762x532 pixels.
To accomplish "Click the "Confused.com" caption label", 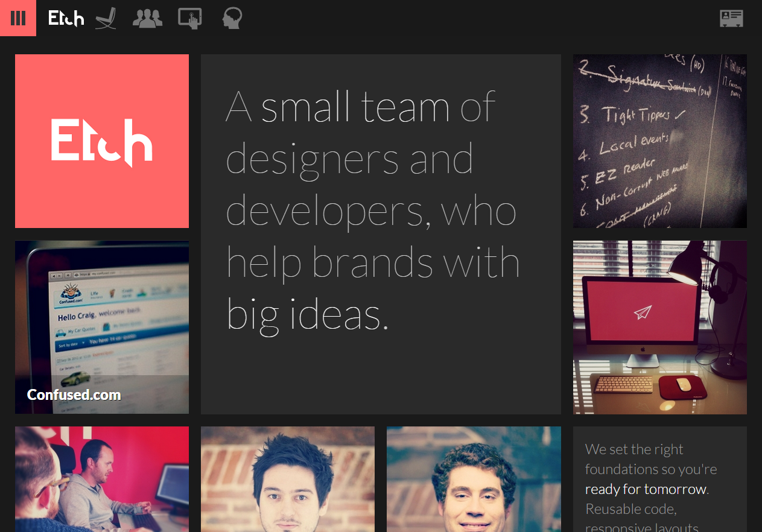I will tap(74, 395).
